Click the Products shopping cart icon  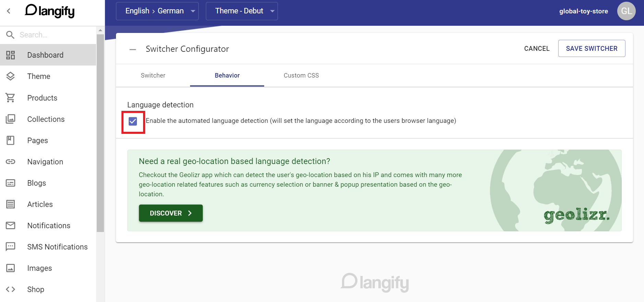tap(10, 98)
